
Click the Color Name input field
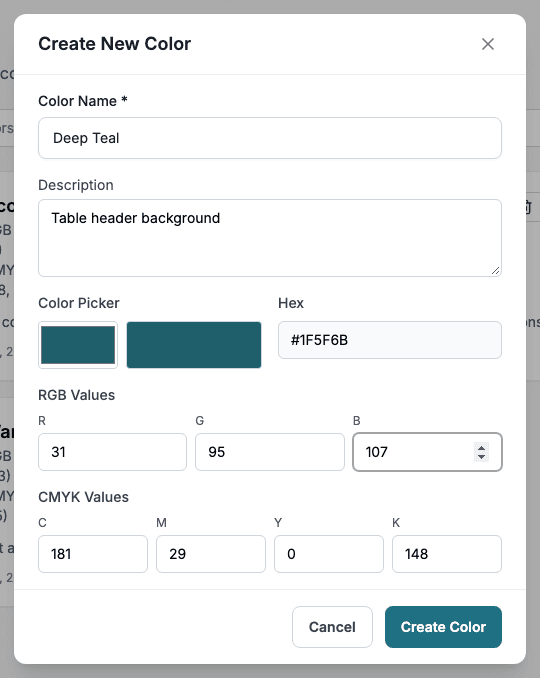270,138
